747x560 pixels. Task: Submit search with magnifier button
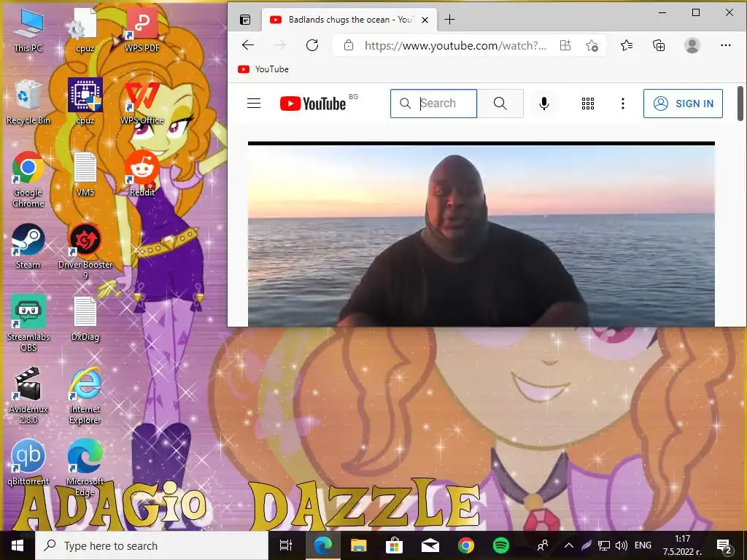[500, 104]
